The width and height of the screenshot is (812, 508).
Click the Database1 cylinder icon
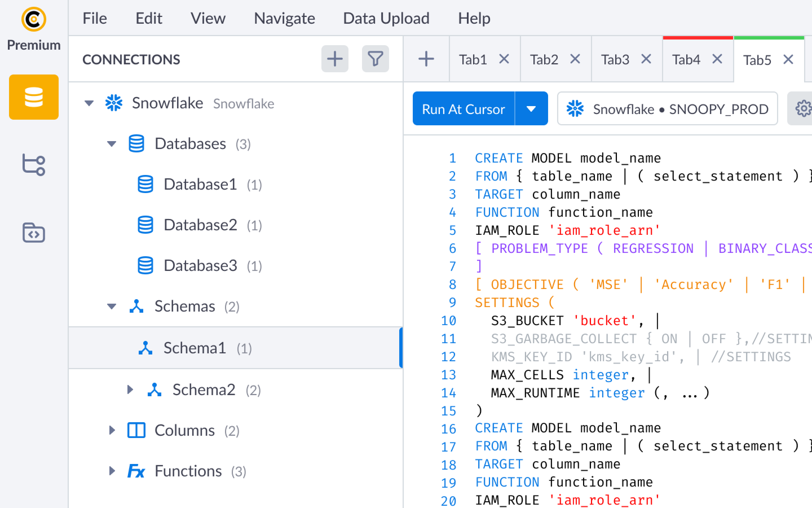pos(145,184)
